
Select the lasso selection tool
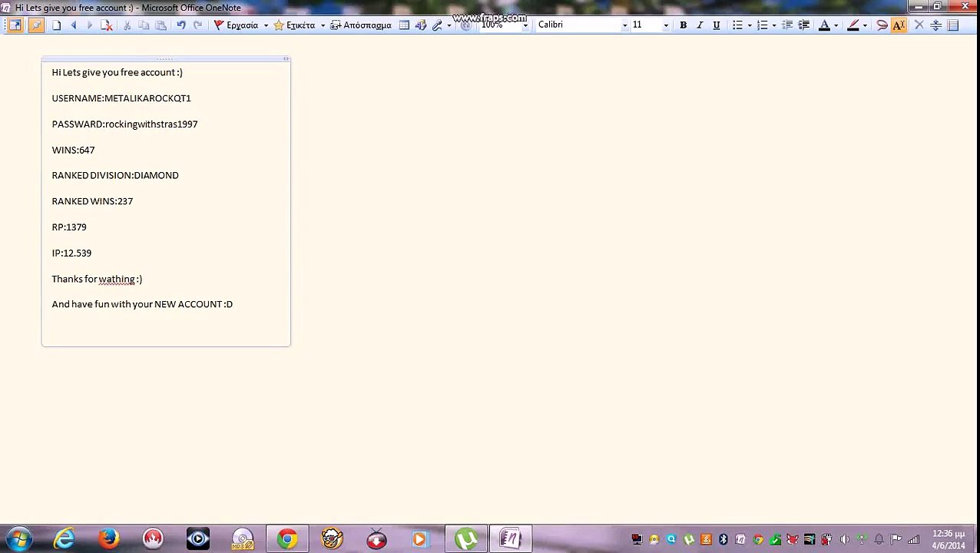point(882,25)
